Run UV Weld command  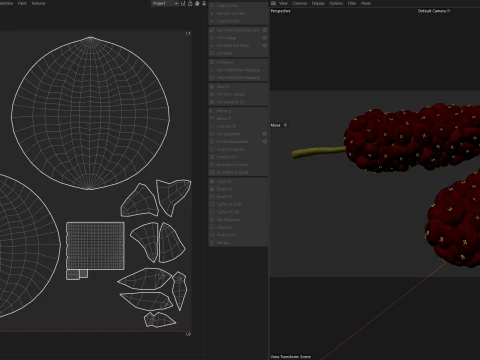(238, 53)
